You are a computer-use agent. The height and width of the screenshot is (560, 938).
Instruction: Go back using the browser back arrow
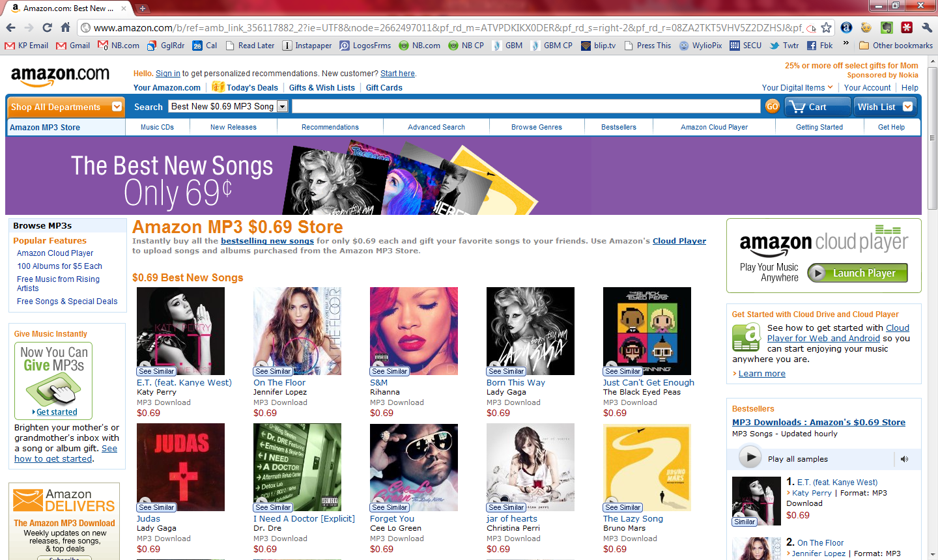tap(10, 27)
